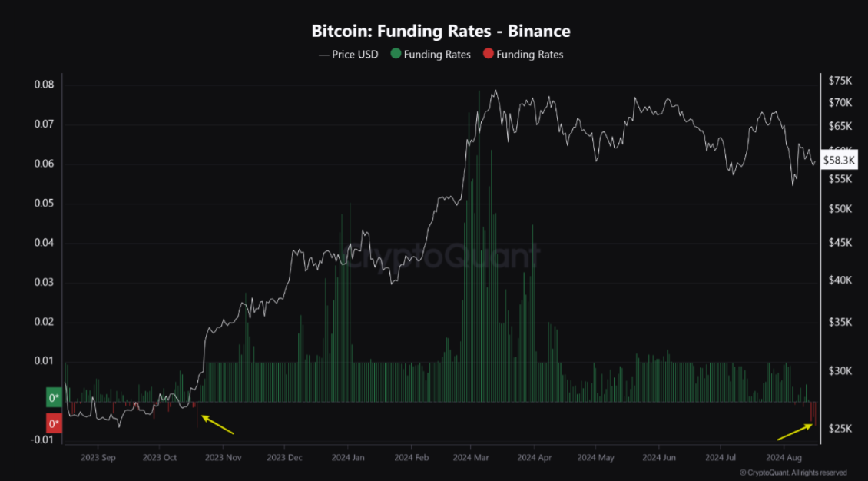Click the $58.3K current price tag
The height and width of the screenshot is (481, 868).
836,160
